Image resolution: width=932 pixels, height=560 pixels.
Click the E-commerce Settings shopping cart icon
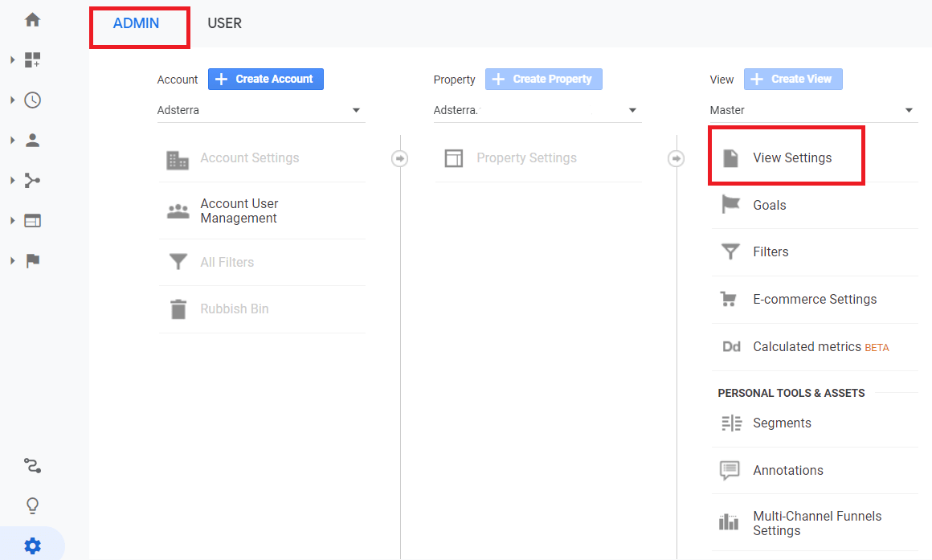(729, 298)
